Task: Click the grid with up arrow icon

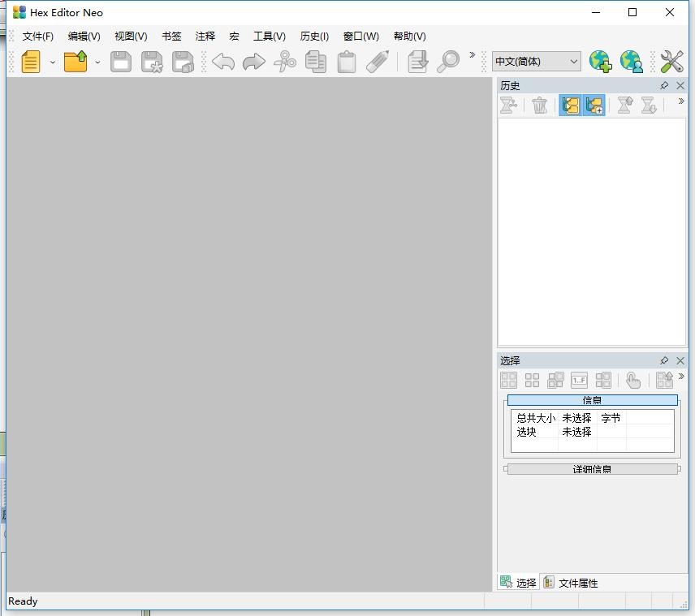Action: click(664, 381)
